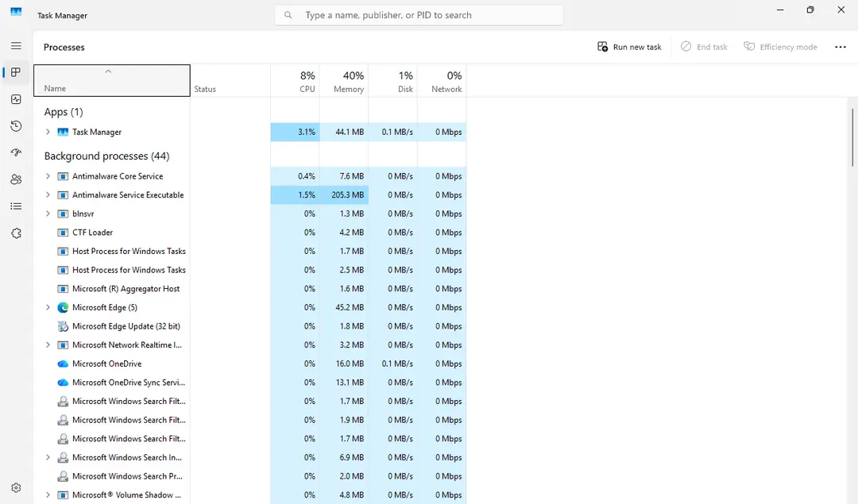Click Search Indexer's 6.9 MB memory cell
The width and height of the screenshot is (858, 504).
344,457
